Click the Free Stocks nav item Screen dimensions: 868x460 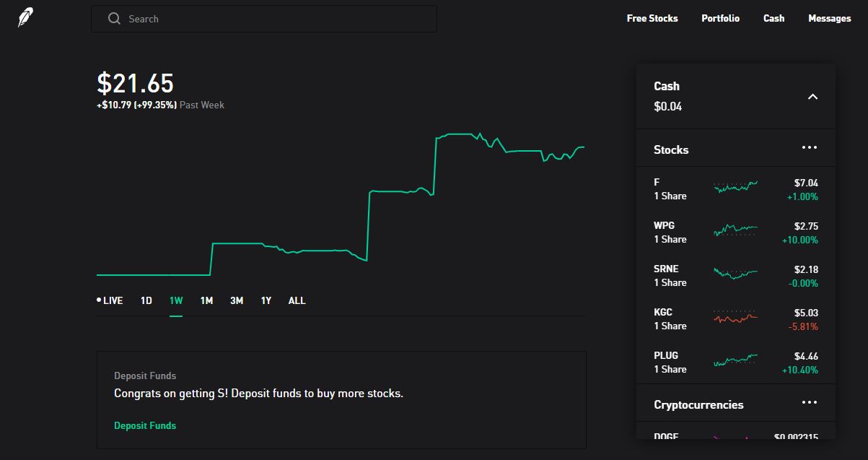point(652,18)
